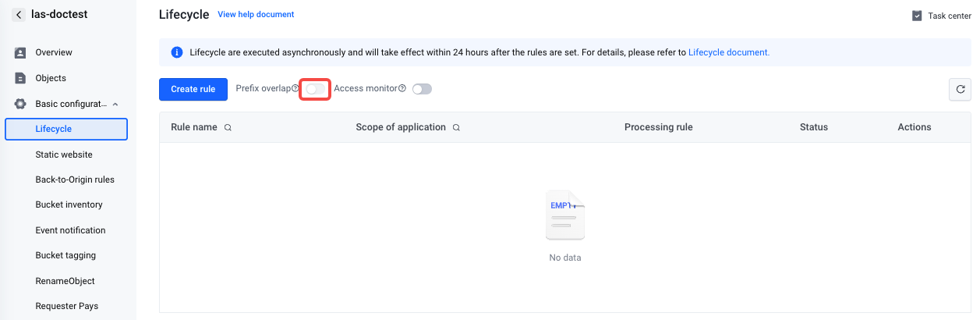Image resolution: width=980 pixels, height=320 pixels.
Task: Click the back arrow beside las-doctest
Action: (19, 15)
